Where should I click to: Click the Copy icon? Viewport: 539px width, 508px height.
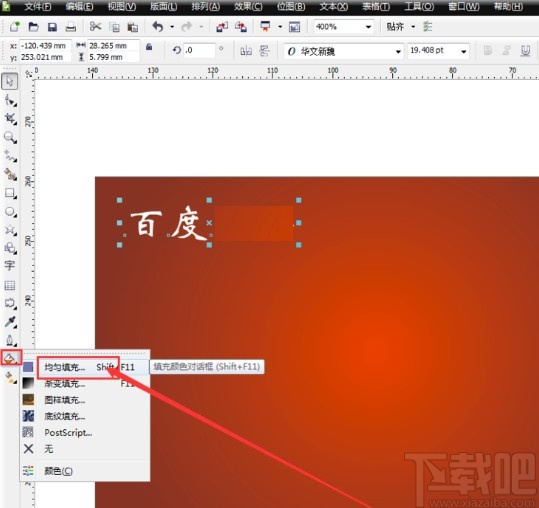[114, 27]
